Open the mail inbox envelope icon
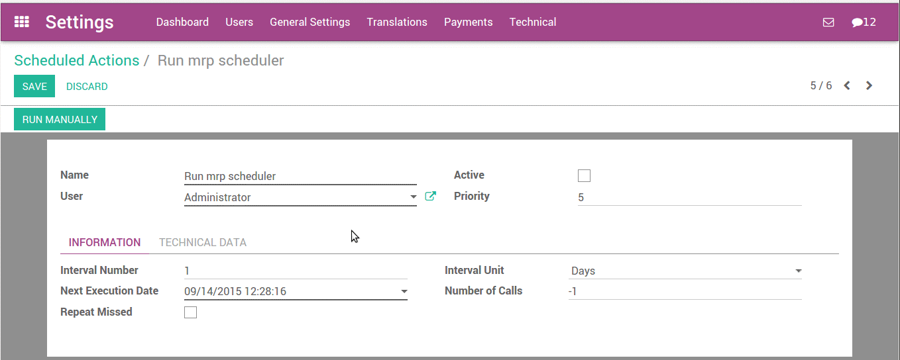900x360 pixels. (828, 22)
